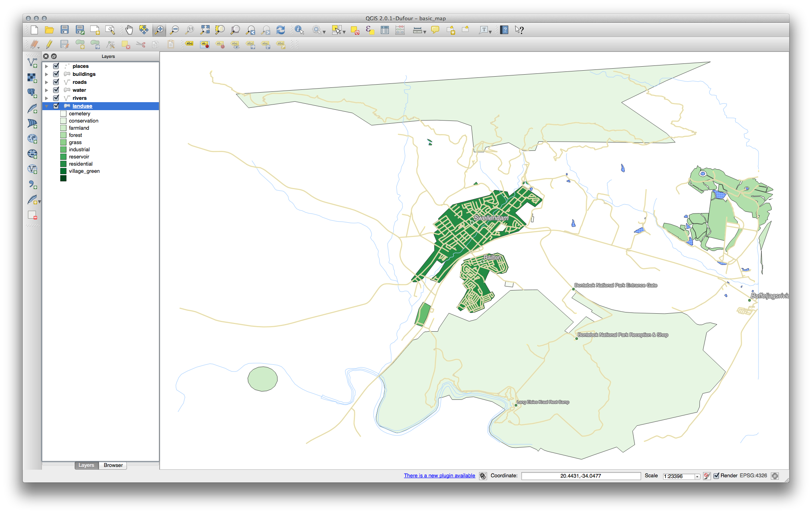Toggle the Render checkbox in status bar
The height and width of the screenshot is (514, 812).
point(716,476)
